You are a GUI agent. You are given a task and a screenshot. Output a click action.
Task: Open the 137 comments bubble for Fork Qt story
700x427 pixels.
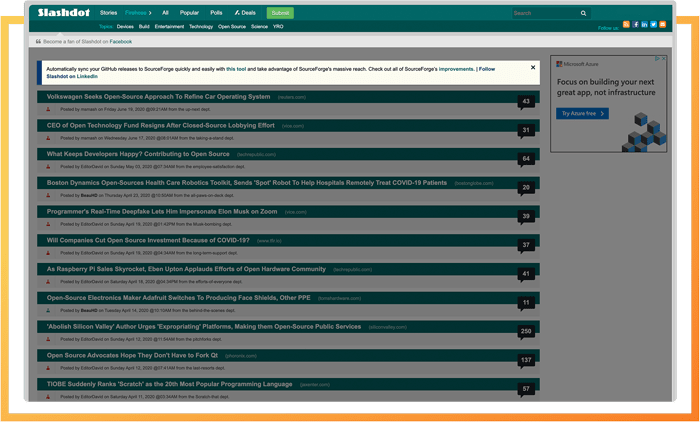point(526,360)
